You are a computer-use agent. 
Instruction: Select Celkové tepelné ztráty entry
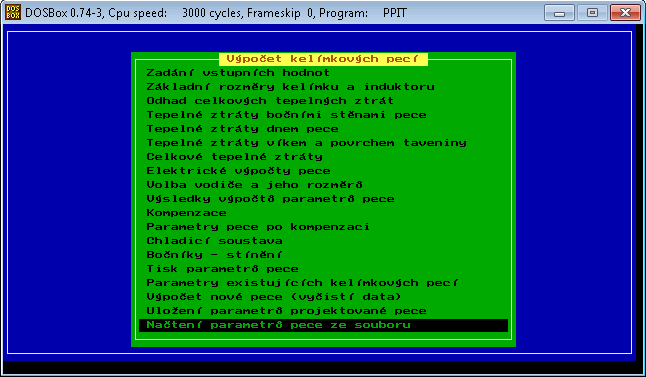[x=234, y=157]
